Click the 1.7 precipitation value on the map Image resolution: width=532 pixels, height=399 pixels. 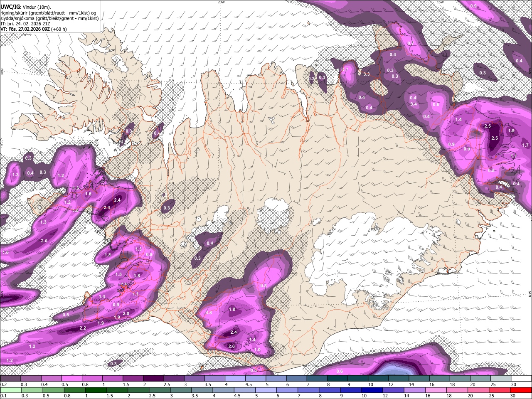(x=525, y=145)
